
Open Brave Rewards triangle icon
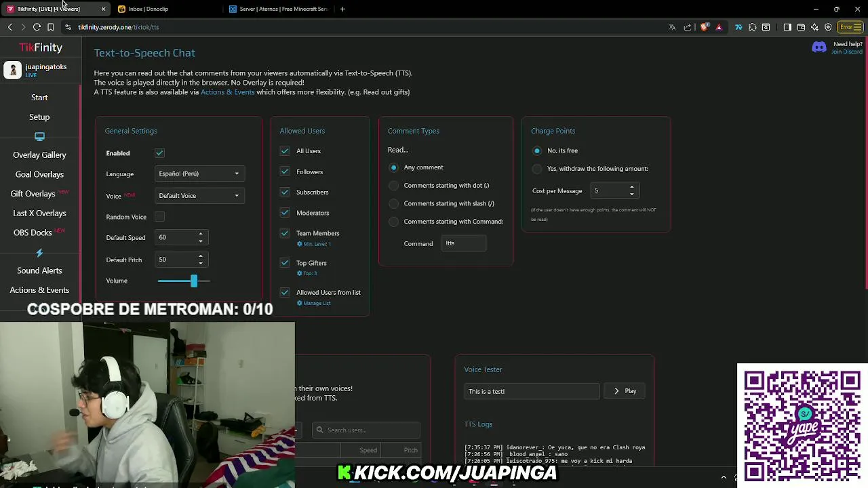pyautogui.click(x=719, y=27)
